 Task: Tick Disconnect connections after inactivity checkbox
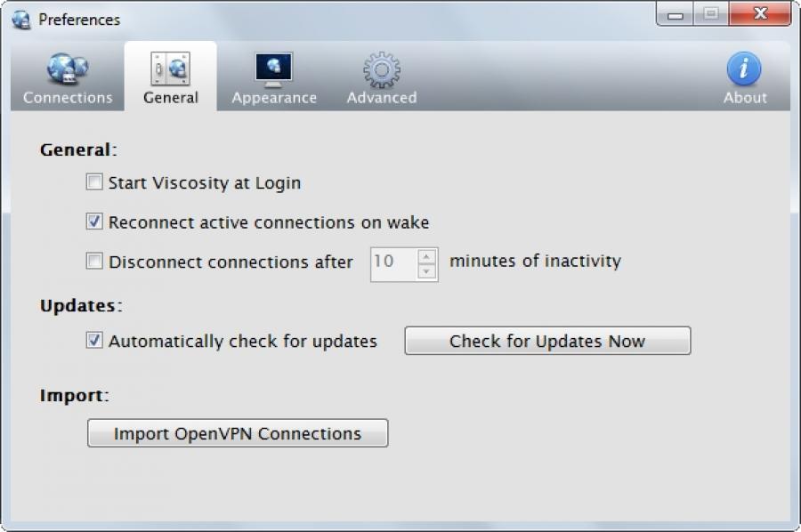[94, 261]
